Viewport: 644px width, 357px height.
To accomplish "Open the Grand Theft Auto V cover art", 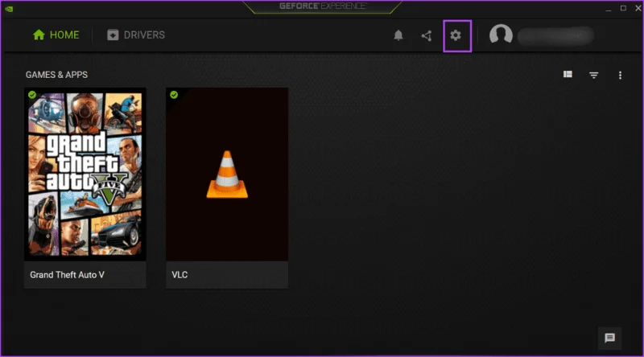I will pos(85,174).
